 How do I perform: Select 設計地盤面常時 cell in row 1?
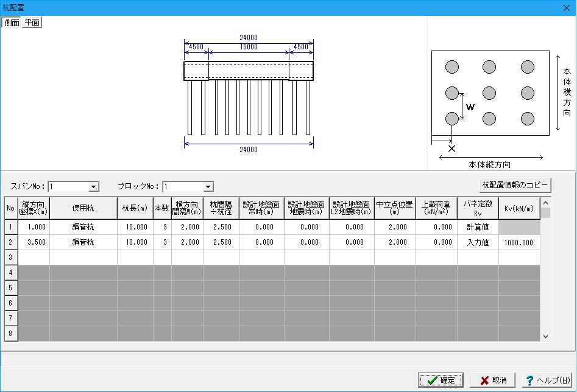point(261,227)
